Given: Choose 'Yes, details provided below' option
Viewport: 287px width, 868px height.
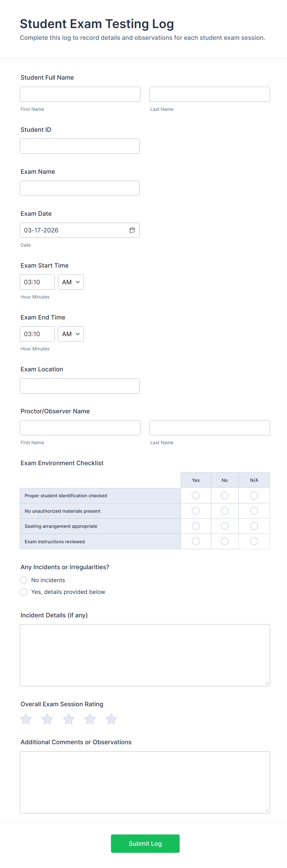Looking at the screenshot, I should click(x=23, y=592).
